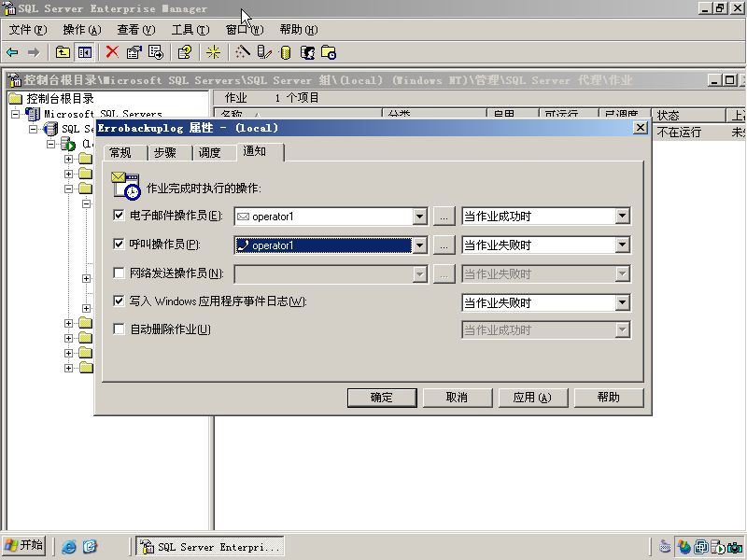Image resolution: width=747 pixels, height=560 pixels.
Task: Click the ... button beside email operator
Action: [444, 217]
